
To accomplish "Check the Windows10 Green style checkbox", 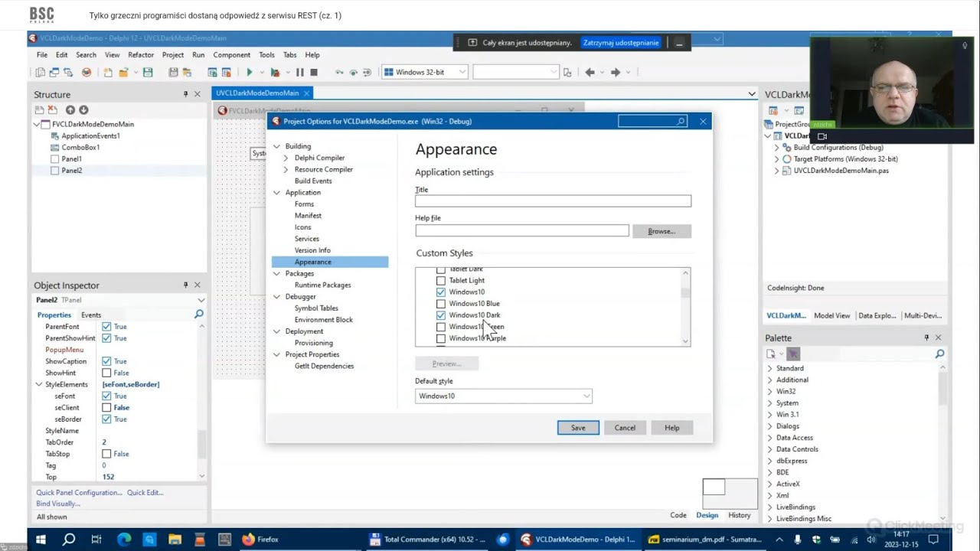I will pos(440,327).
